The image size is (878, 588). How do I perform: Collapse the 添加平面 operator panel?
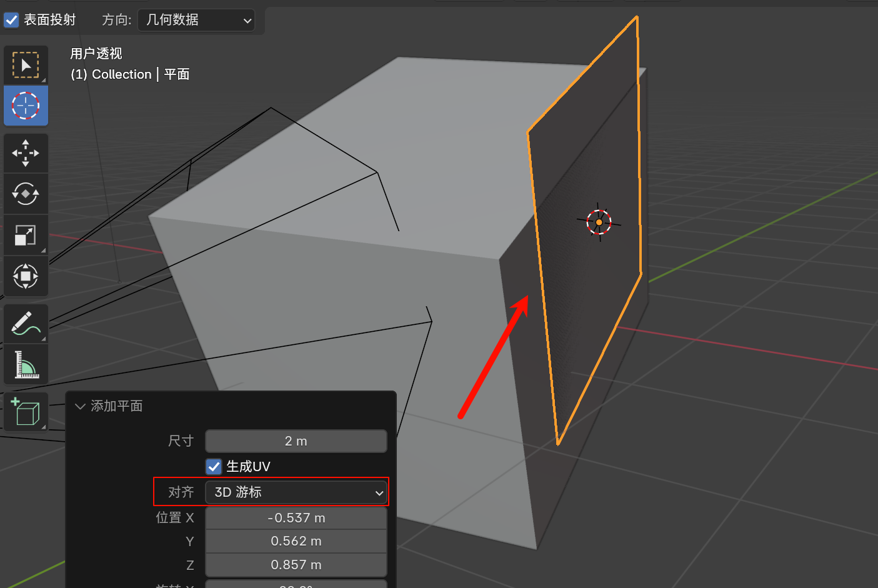[80, 406]
